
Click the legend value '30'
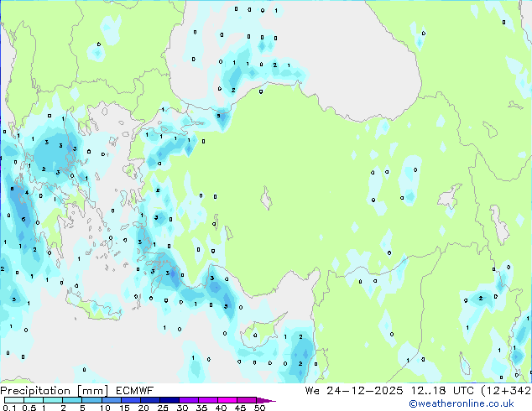click(182, 408)
